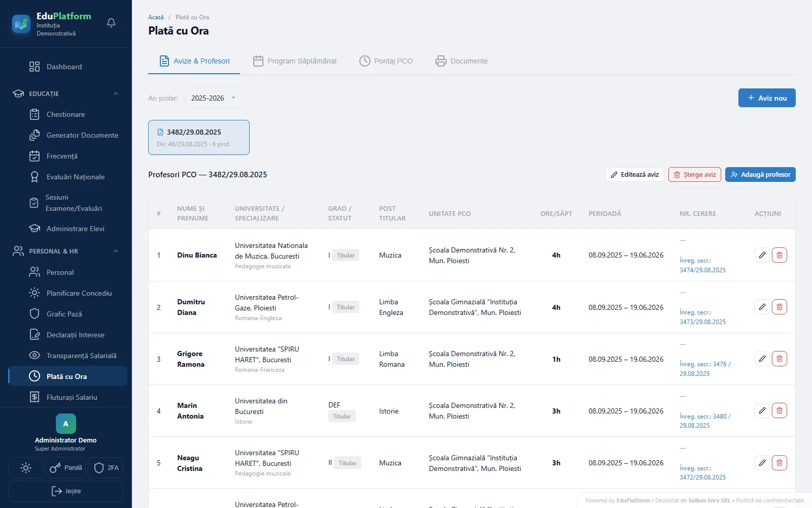Open notifications bell icon

click(x=111, y=23)
